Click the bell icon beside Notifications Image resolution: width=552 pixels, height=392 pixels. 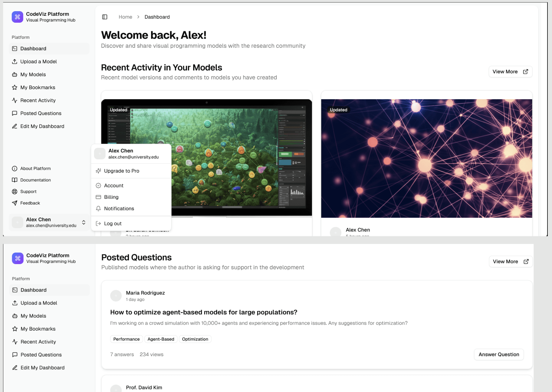(98, 208)
